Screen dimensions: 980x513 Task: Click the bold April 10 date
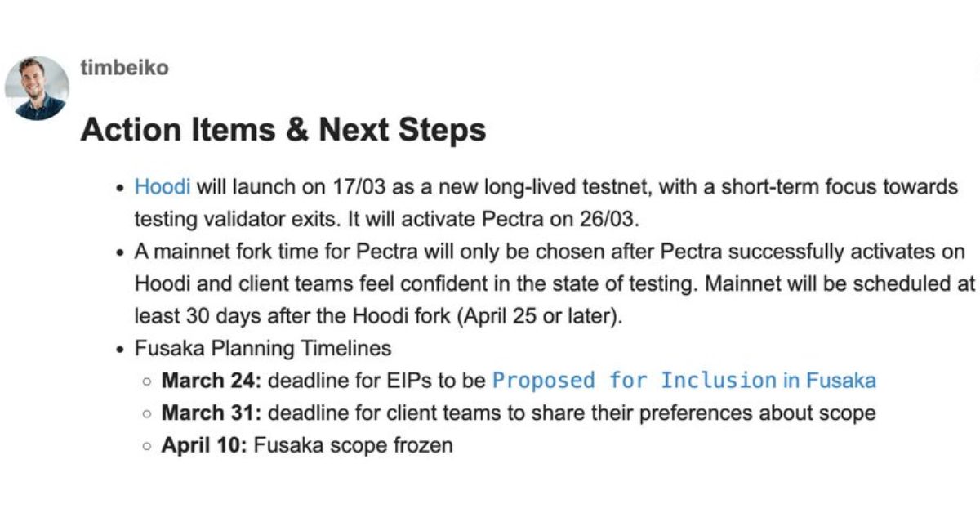coord(204,446)
